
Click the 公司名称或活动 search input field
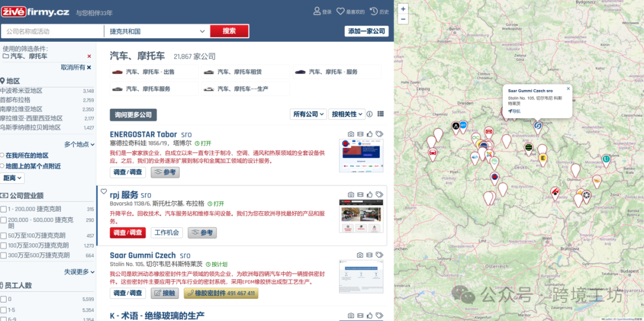pyautogui.click(x=52, y=31)
